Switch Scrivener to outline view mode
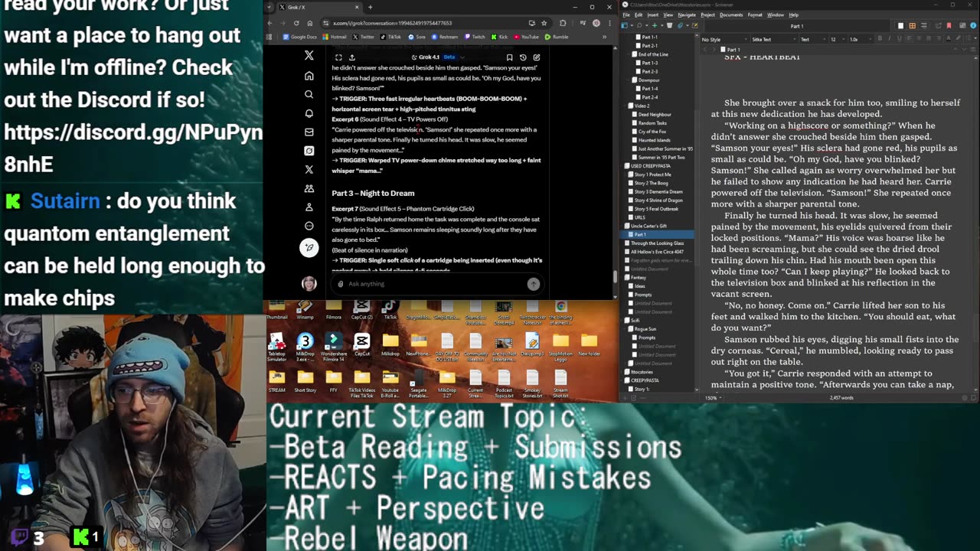This screenshot has height=551, width=980. [923, 25]
